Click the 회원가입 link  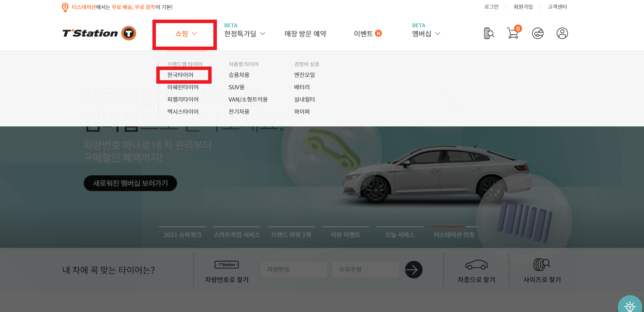click(x=523, y=7)
